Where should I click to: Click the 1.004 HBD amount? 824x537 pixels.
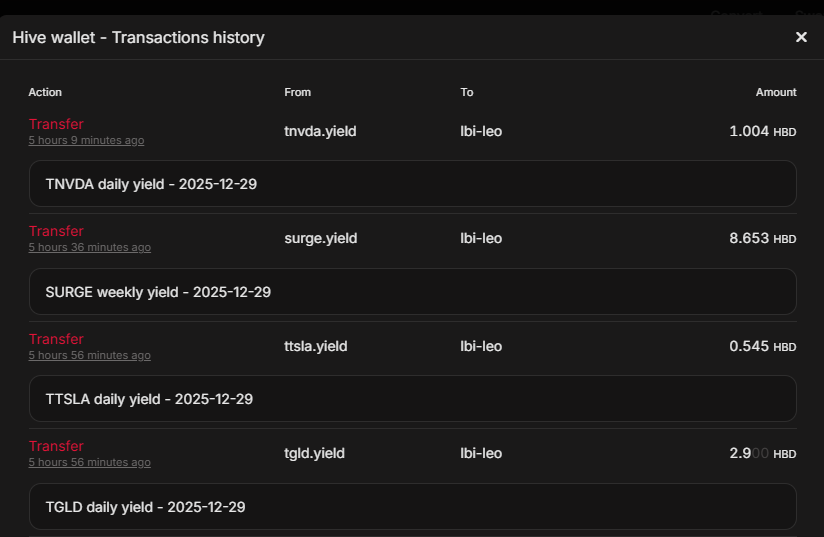point(762,131)
